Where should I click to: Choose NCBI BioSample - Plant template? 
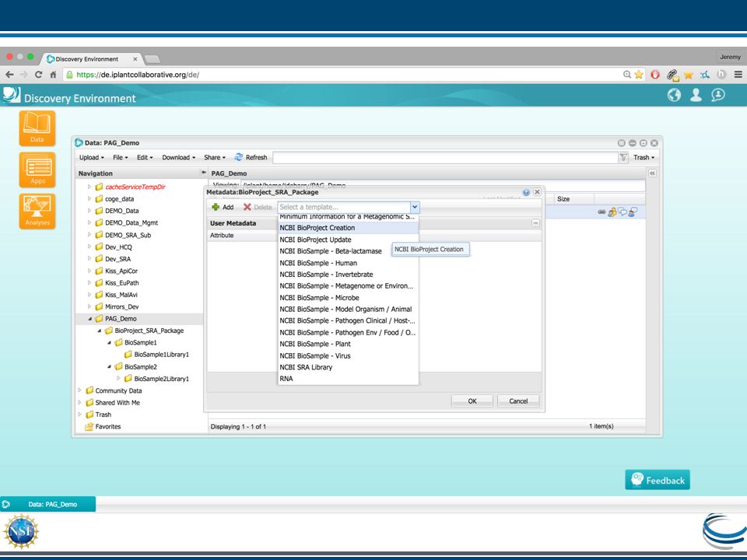(x=349, y=344)
